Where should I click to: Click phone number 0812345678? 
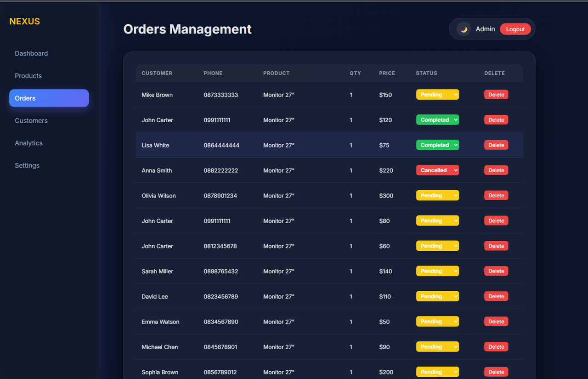click(220, 246)
